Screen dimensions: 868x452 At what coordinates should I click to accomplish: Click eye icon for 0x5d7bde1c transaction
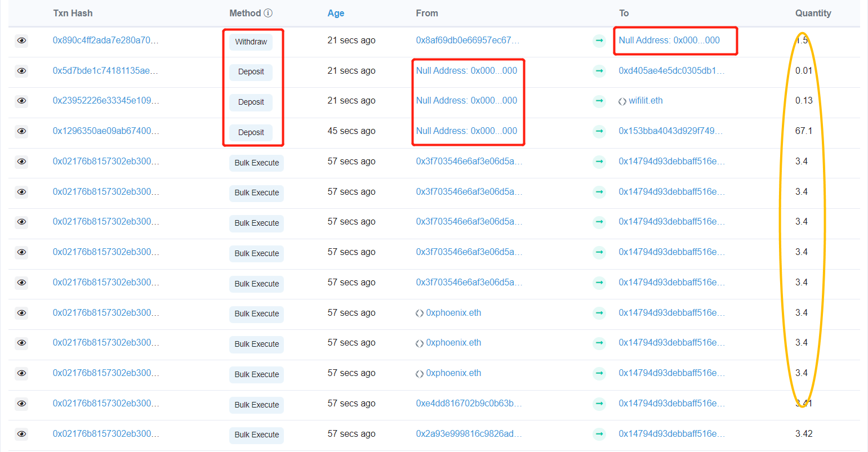click(21, 71)
